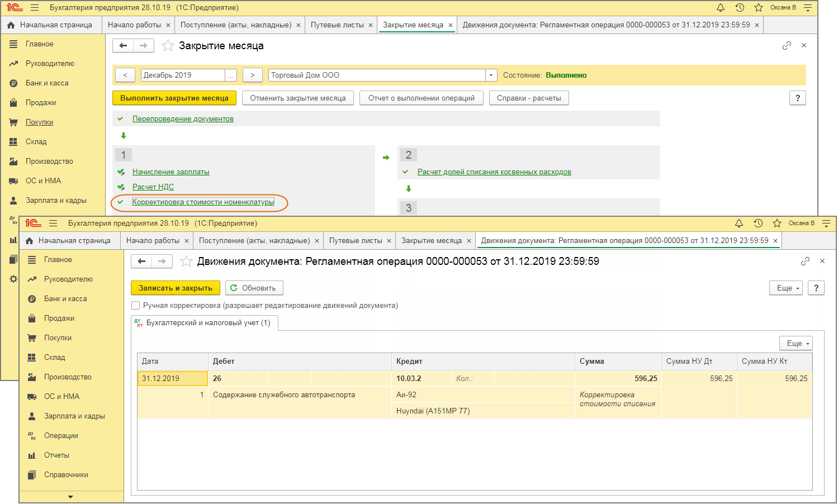Go to next period arrow button
This screenshot has width=838, height=504.
point(253,75)
